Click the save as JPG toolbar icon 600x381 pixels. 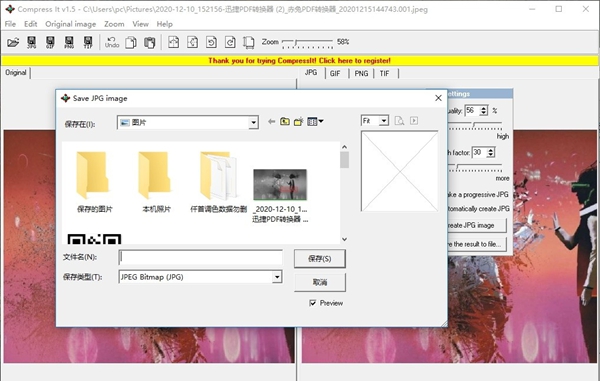(x=32, y=42)
